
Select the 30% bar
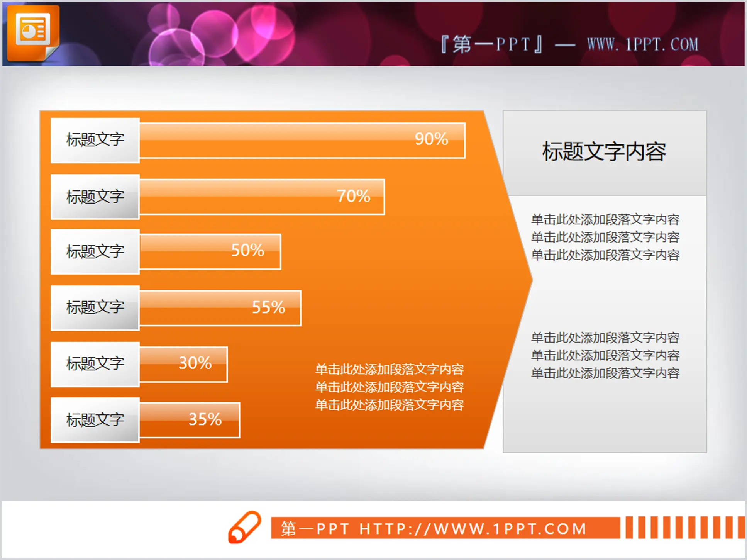(183, 365)
